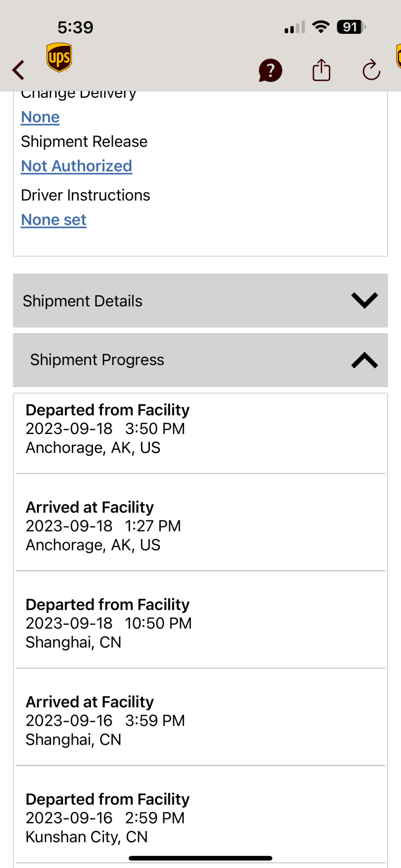Open the 'None set' driver instructions link
This screenshot has width=401, height=868.
54,220
